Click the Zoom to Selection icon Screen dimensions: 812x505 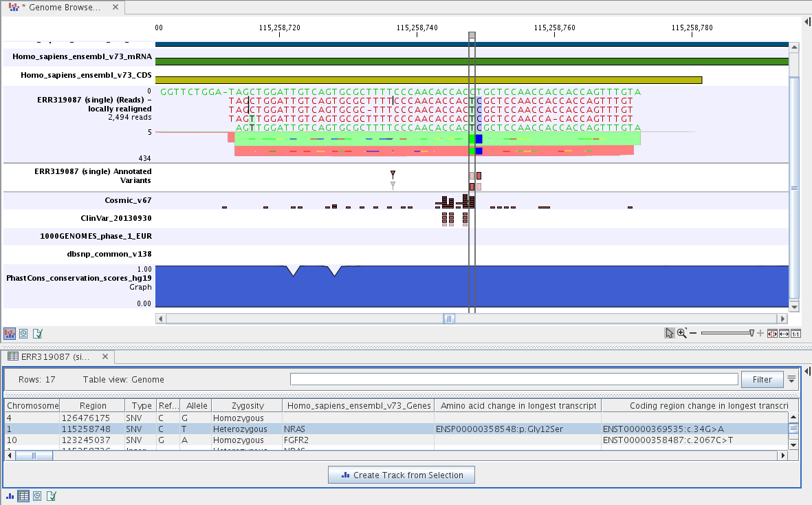[x=772, y=332]
